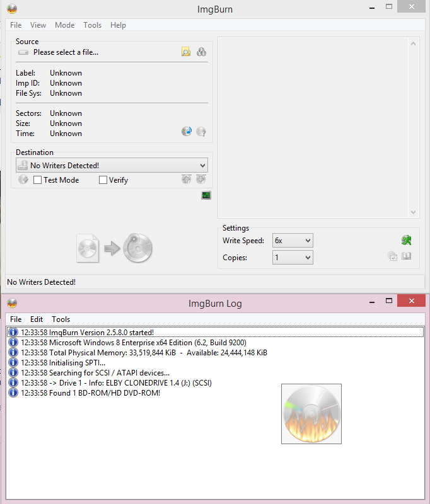Click the eject tray up-arrow icon
Screen dimensions: 430x504
[187, 180]
